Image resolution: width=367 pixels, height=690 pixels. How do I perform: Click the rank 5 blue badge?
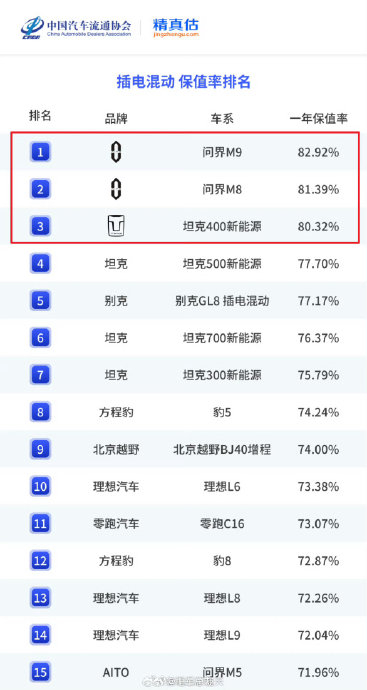40,301
